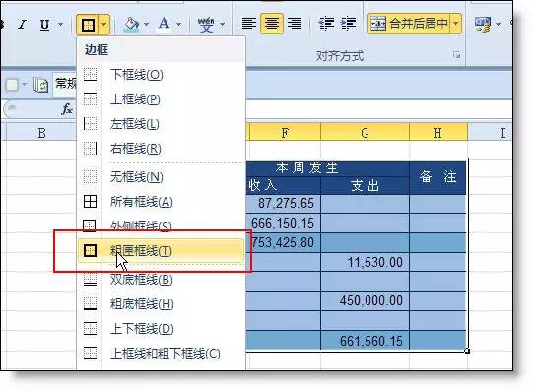Click the 本周发生 header cell
Image resolution: width=534 pixels, height=392 pixels.
tap(327, 168)
